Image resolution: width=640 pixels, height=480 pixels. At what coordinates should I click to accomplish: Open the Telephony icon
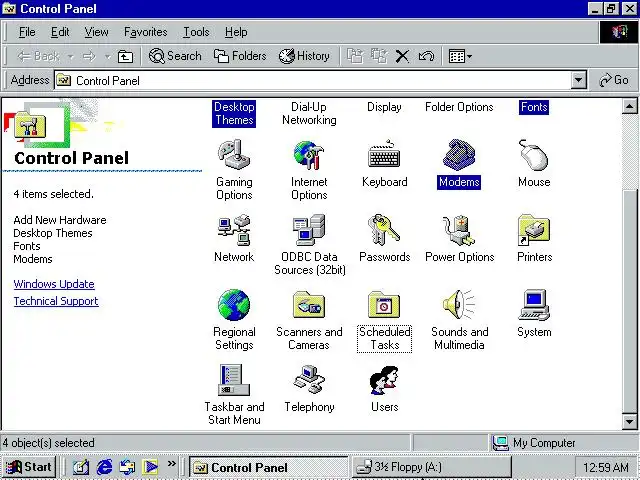click(x=309, y=380)
